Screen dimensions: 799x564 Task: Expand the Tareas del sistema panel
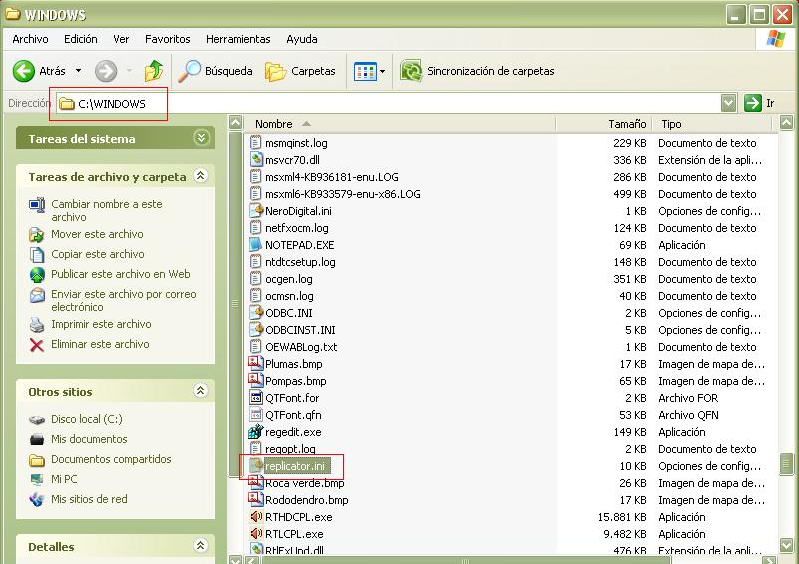pyautogui.click(x=201, y=138)
